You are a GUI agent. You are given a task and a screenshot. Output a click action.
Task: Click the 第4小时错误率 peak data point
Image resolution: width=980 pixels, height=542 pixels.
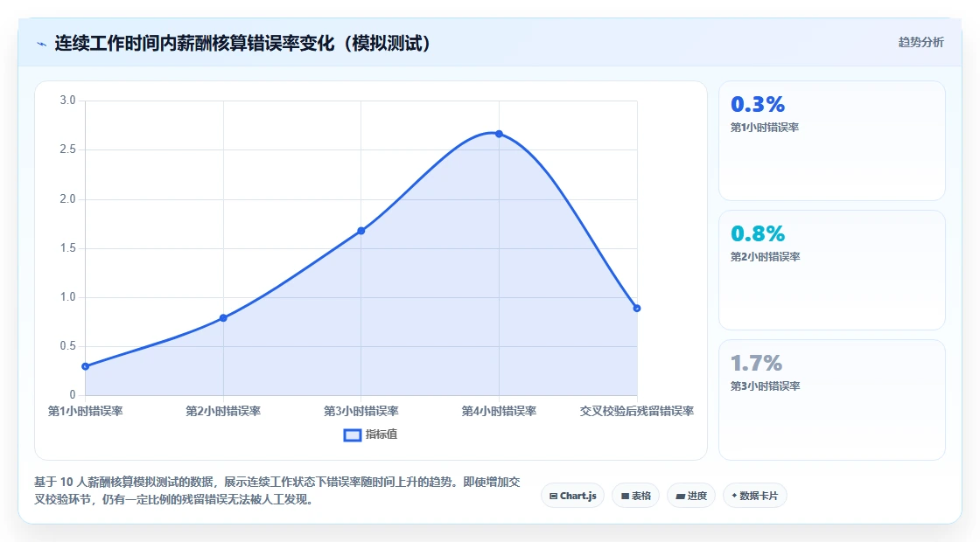499,134
